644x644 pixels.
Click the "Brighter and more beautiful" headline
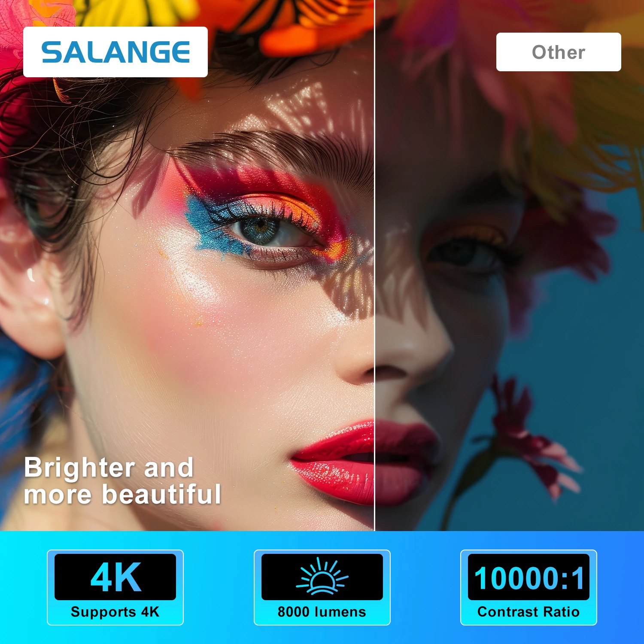(122, 481)
